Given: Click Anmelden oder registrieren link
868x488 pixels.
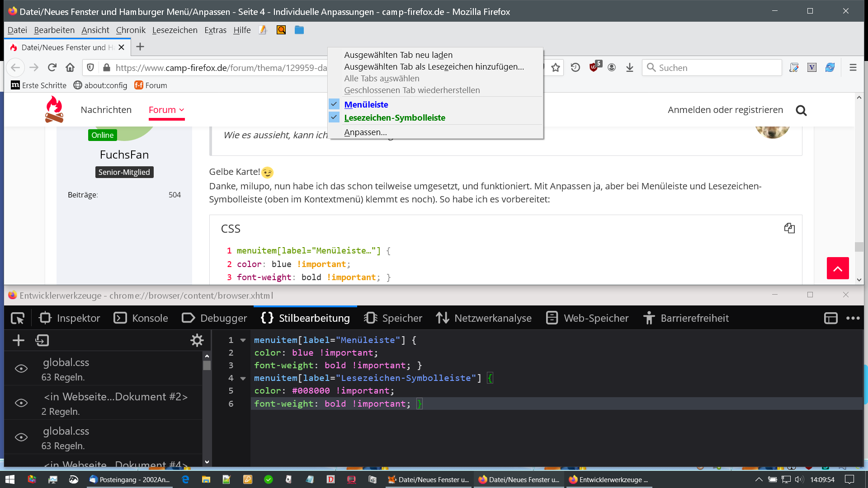Looking at the screenshot, I should coord(725,110).
